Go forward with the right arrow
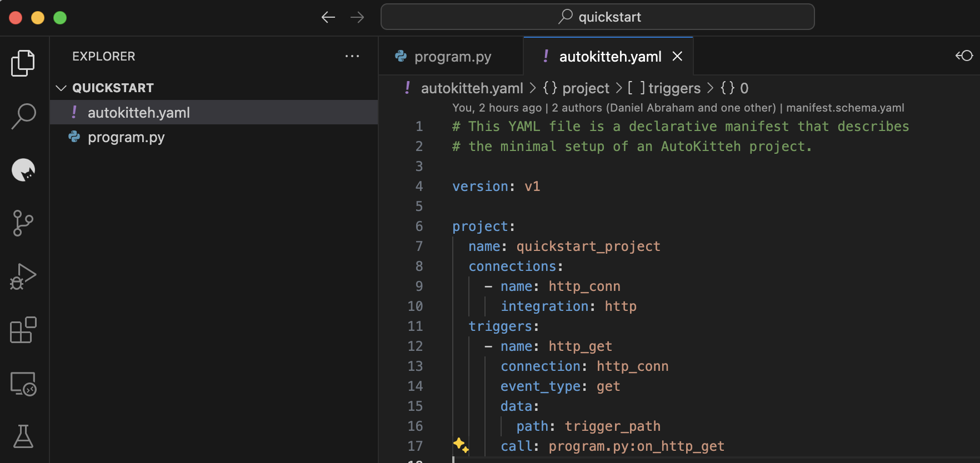This screenshot has width=980, height=463. (x=357, y=17)
